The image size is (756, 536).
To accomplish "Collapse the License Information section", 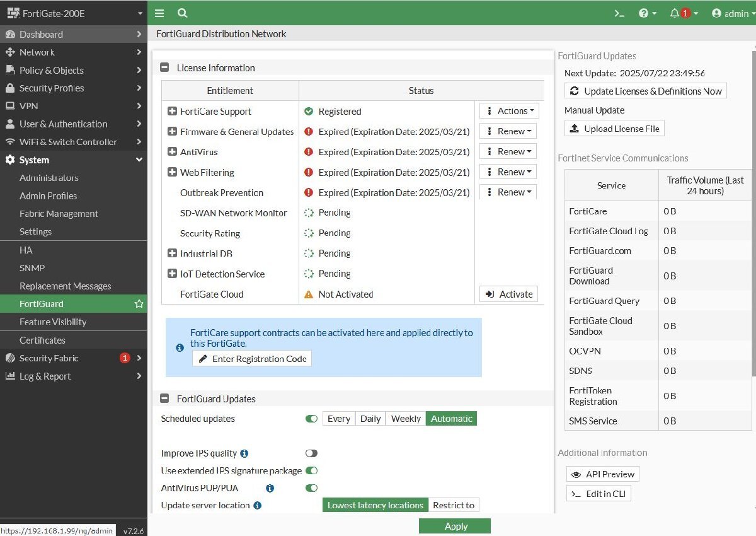I will (x=164, y=67).
